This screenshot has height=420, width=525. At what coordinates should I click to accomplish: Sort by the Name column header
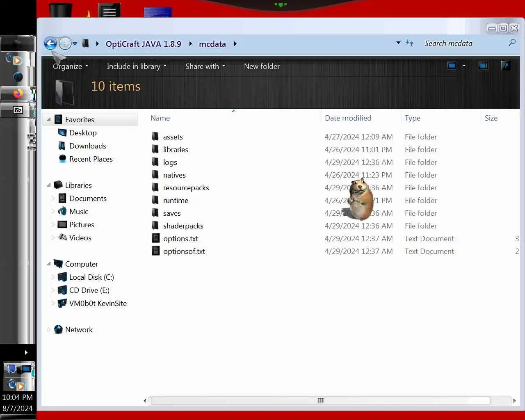point(160,118)
